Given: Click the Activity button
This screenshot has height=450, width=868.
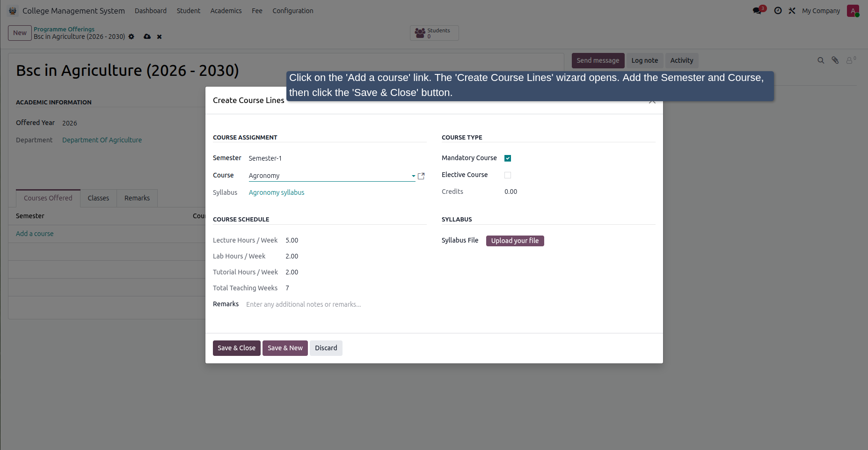Looking at the screenshot, I should (682, 60).
